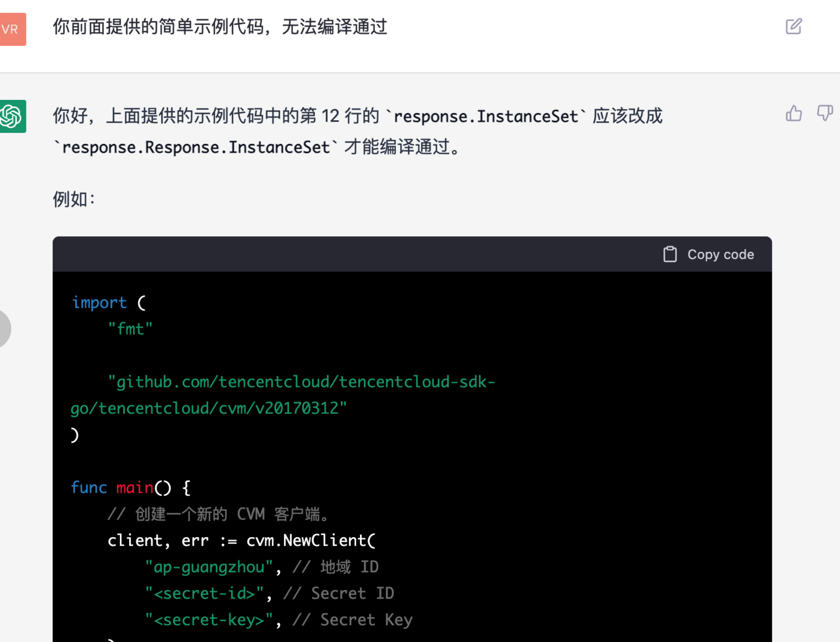This screenshot has height=642, width=840.
Task: Click the func main() line
Action: click(130, 488)
